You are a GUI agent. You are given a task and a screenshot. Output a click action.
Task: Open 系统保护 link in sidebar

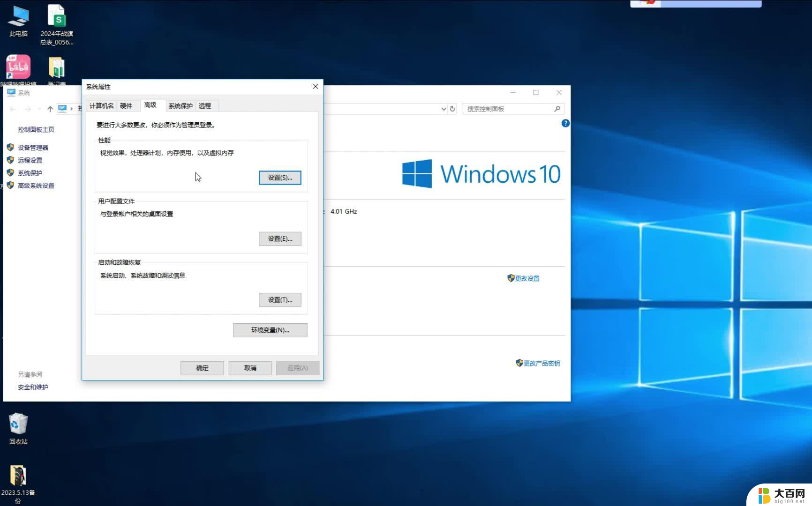[30, 173]
